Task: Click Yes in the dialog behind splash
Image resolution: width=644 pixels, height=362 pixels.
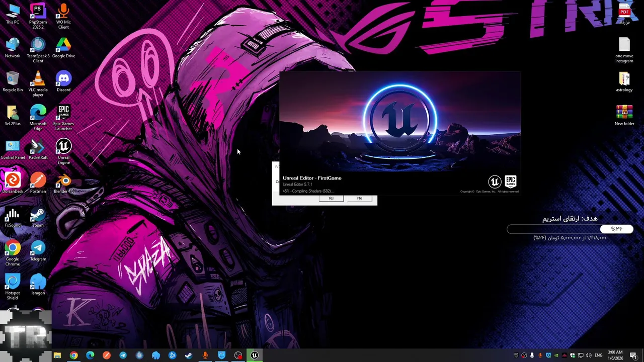Action: tap(331, 198)
